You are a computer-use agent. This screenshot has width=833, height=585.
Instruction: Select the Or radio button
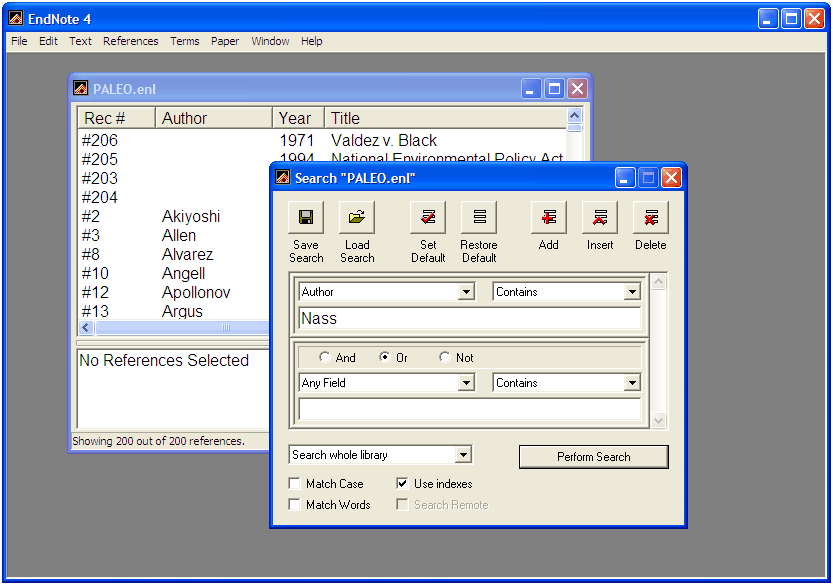point(385,357)
